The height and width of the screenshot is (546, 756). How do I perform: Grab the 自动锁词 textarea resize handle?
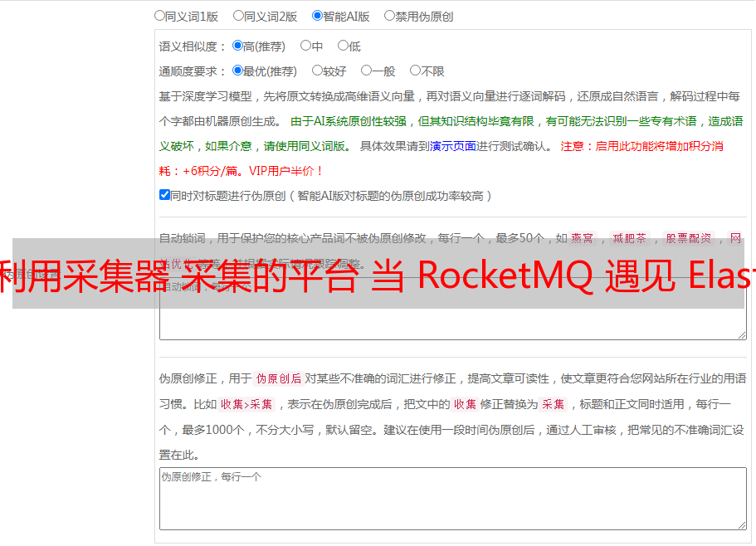742,335
